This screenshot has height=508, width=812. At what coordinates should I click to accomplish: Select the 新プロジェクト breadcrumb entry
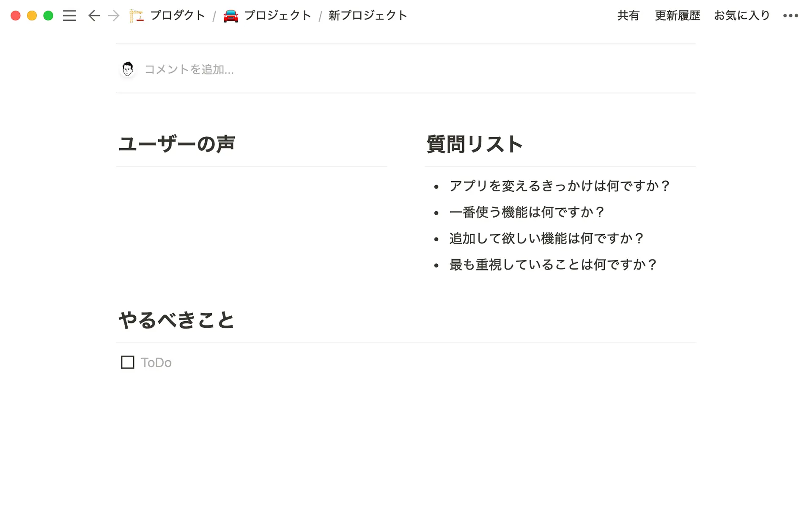pos(368,15)
